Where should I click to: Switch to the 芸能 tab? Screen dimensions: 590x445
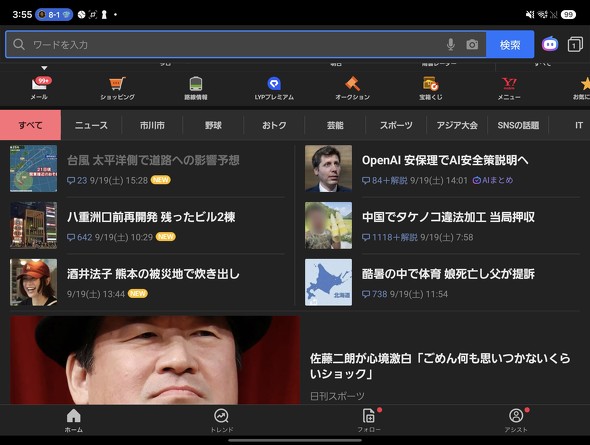[x=335, y=125]
